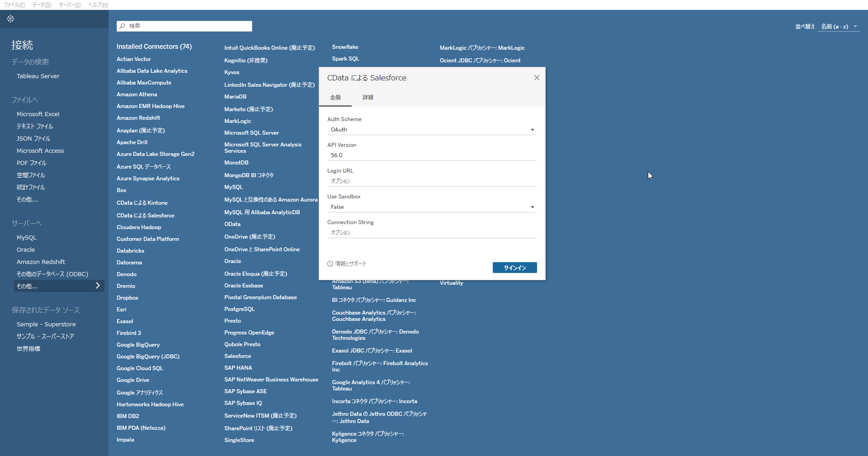Select the Google Drive connector
Image resolution: width=868 pixels, height=456 pixels.
point(133,380)
